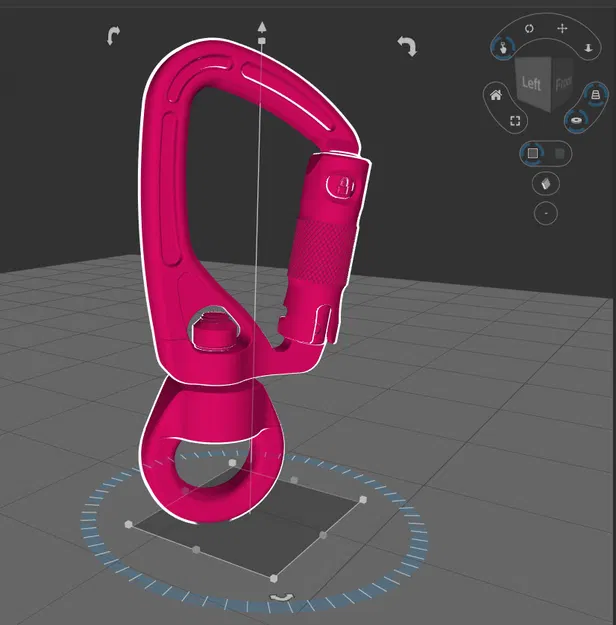Screen dimensions: 616x625
Task: Select the Front face of view cube
Action: pos(563,83)
